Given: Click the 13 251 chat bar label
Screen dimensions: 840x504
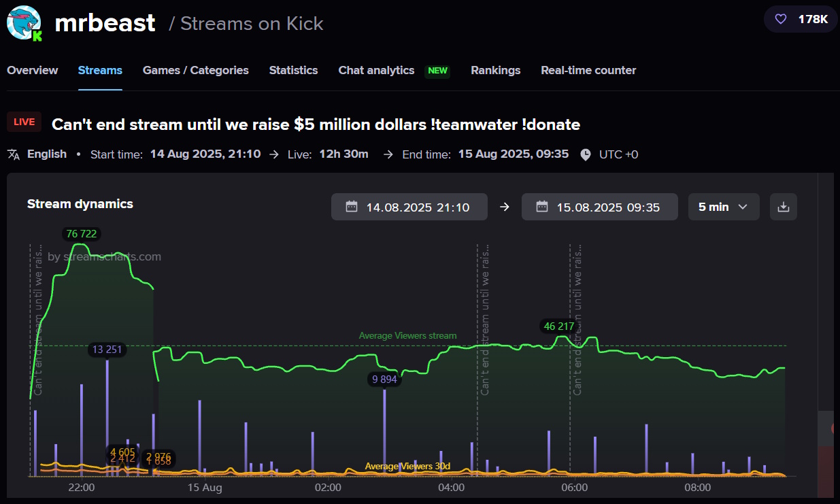Looking at the screenshot, I should [107, 350].
